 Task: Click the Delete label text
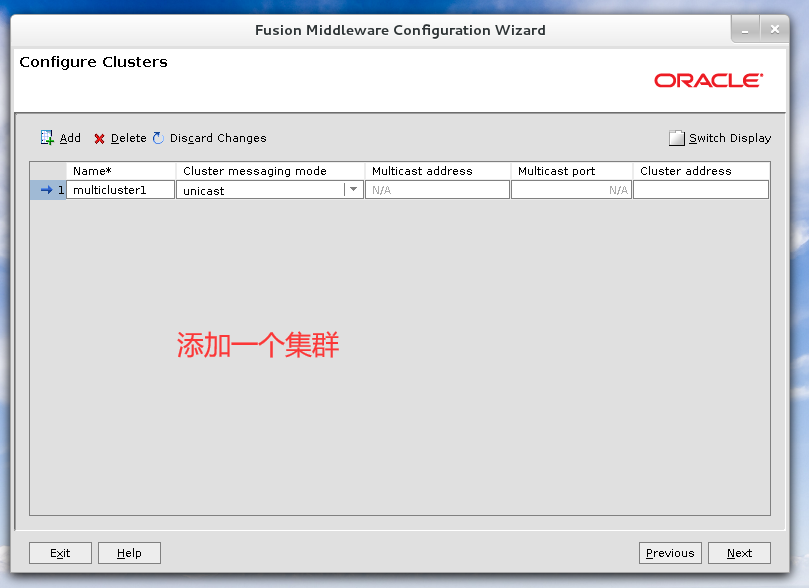click(x=128, y=138)
